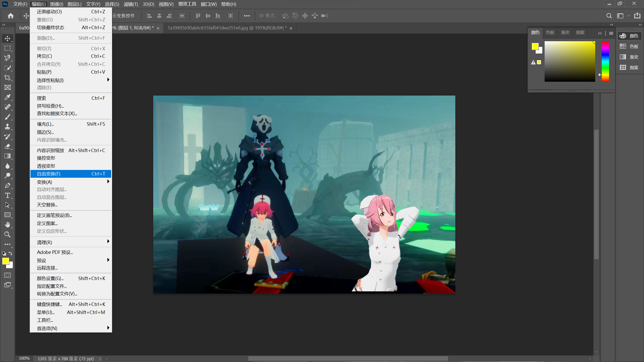
Task: Select the Lasso tool
Action: (7, 58)
